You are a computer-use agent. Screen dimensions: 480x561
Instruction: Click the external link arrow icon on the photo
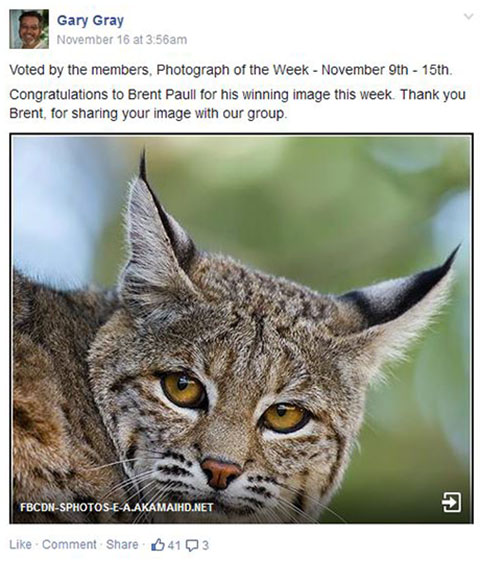click(x=451, y=502)
